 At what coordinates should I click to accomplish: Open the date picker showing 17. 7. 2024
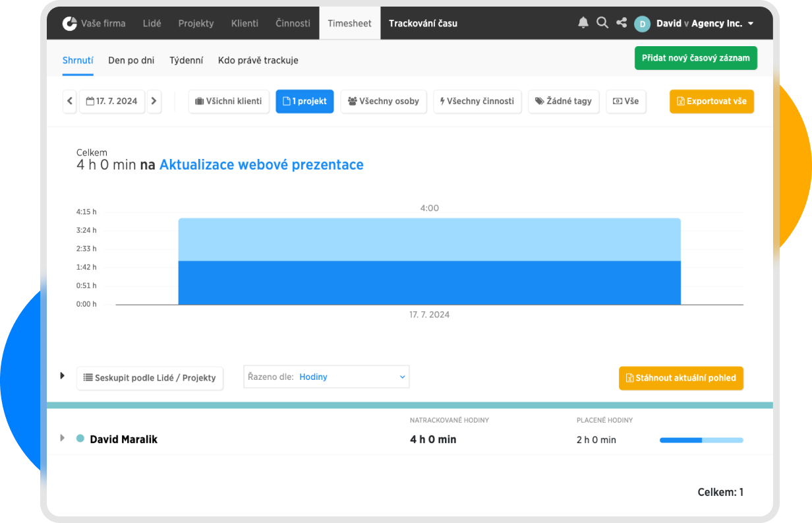[x=112, y=102]
